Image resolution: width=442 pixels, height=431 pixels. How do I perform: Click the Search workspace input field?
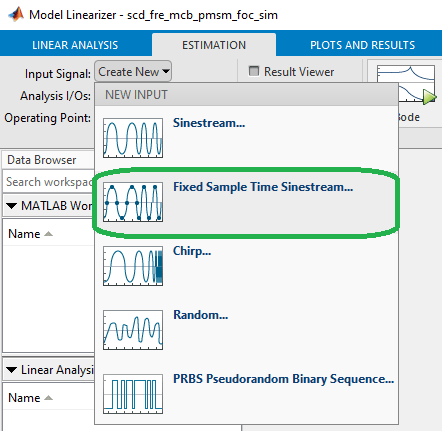pyautogui.click(x=49, y=182)
